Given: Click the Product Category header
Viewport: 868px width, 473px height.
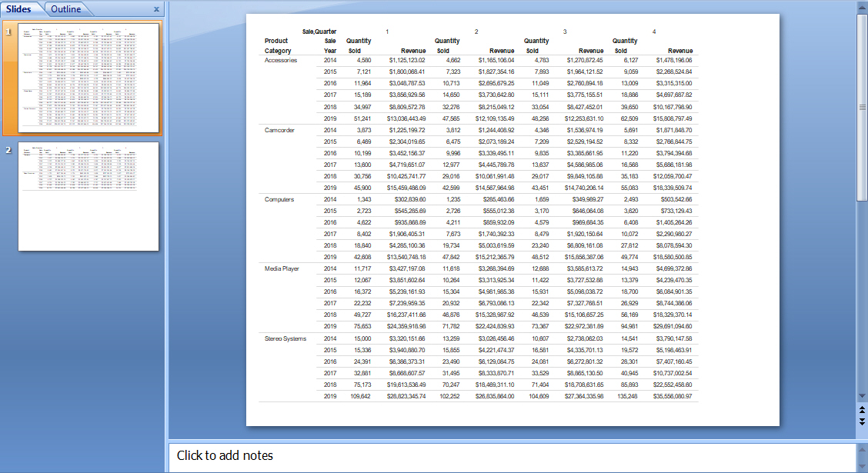Looking at the screenshot, I should (x=277, y=46).
